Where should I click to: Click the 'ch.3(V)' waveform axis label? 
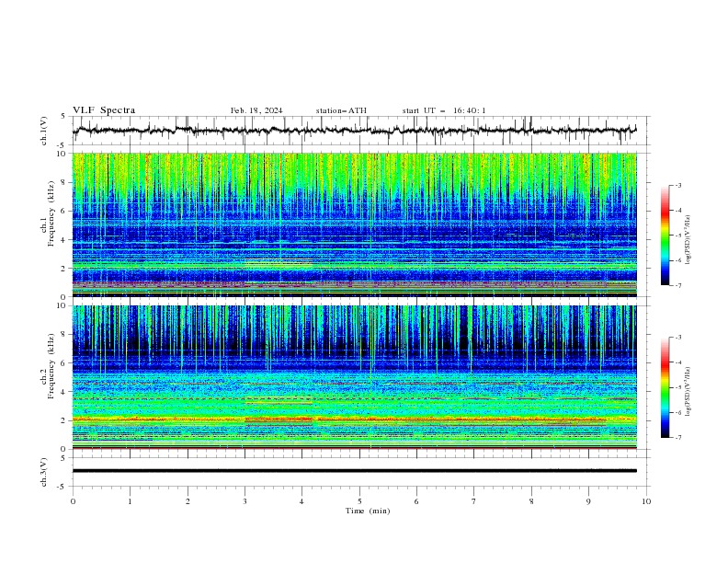click(x=44, y=472)
